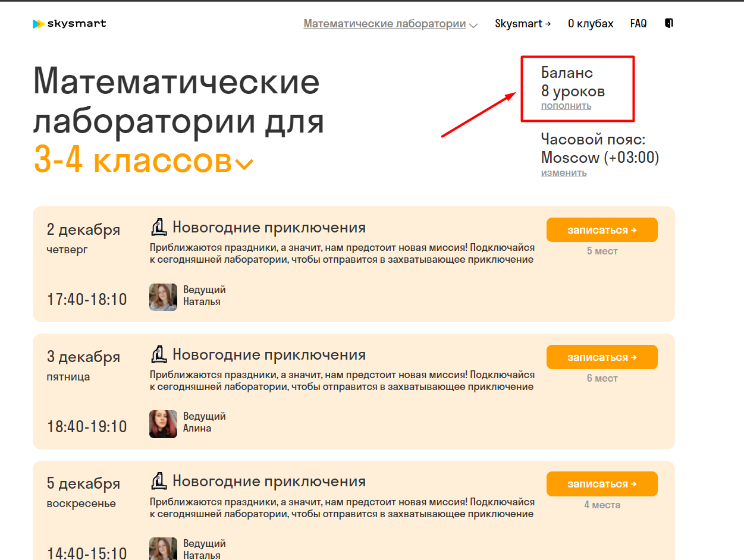744x560 pixels.
Task: Open the FAQ page
Action: pyautogui.click(x=638, y=24)
